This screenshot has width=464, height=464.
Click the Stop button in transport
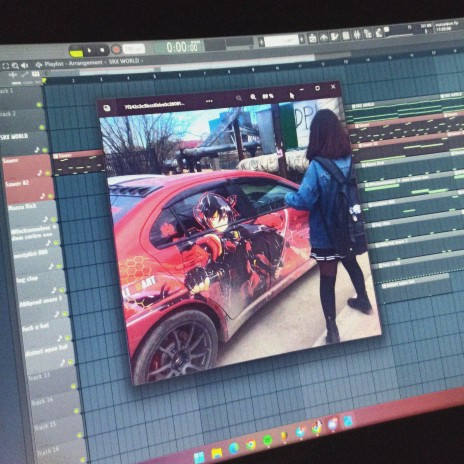click(102, 50)
